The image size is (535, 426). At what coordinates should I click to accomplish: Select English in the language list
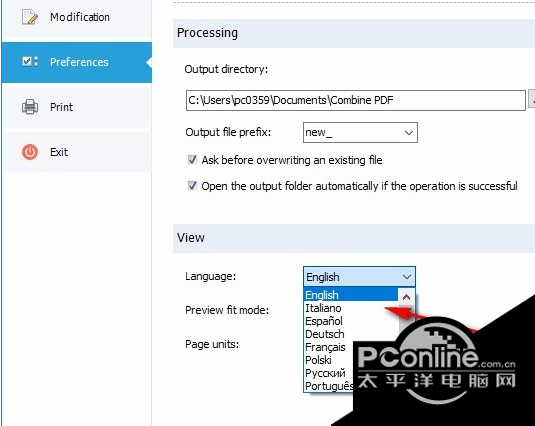[x=351, y=295]
